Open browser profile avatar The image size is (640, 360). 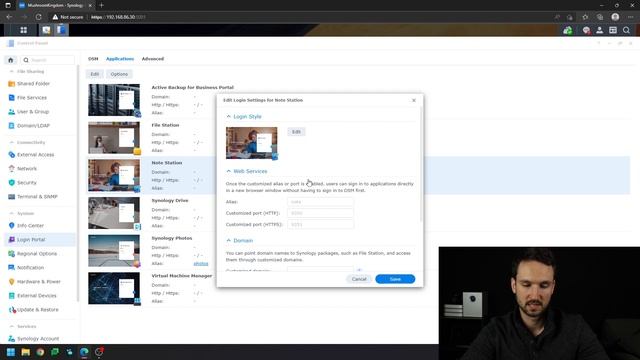pyautogui.click(x=615, y=17)
